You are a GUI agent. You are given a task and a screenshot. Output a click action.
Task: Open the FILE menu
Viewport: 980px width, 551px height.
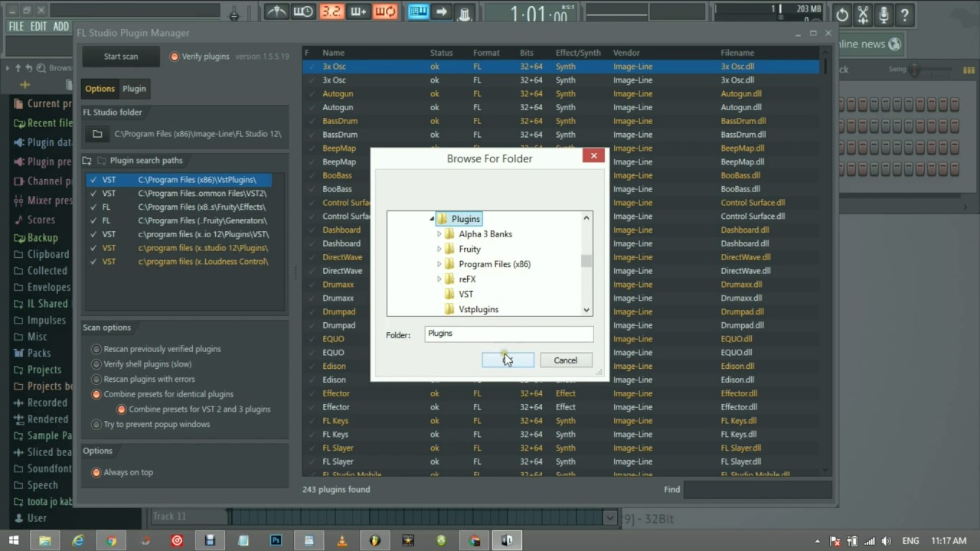coord(16,26)
